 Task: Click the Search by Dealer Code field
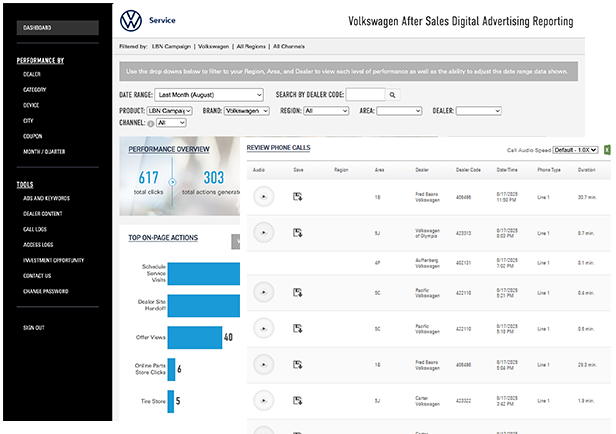[x=365, y=95]
